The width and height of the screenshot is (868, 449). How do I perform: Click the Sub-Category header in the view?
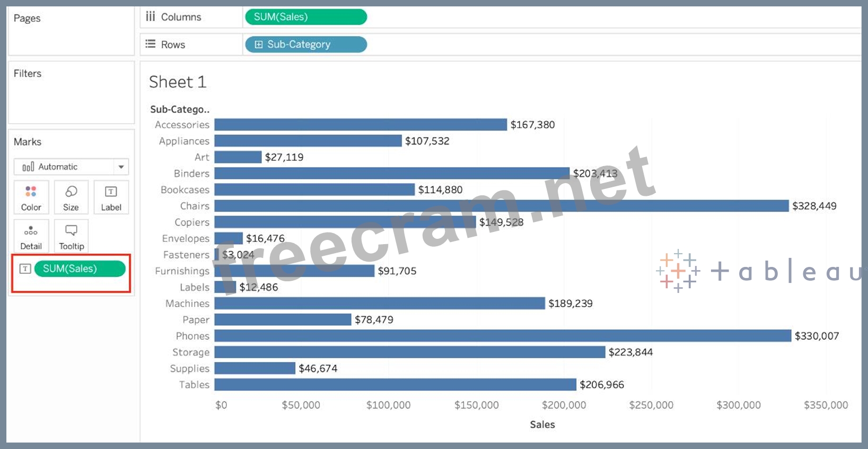click(x=179, y=109)
